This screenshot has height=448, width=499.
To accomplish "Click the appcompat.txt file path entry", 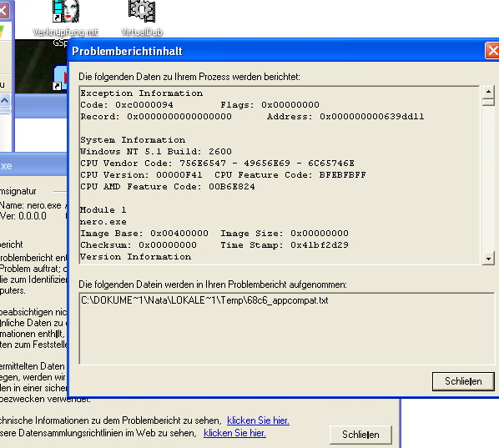I will point(204,300).
